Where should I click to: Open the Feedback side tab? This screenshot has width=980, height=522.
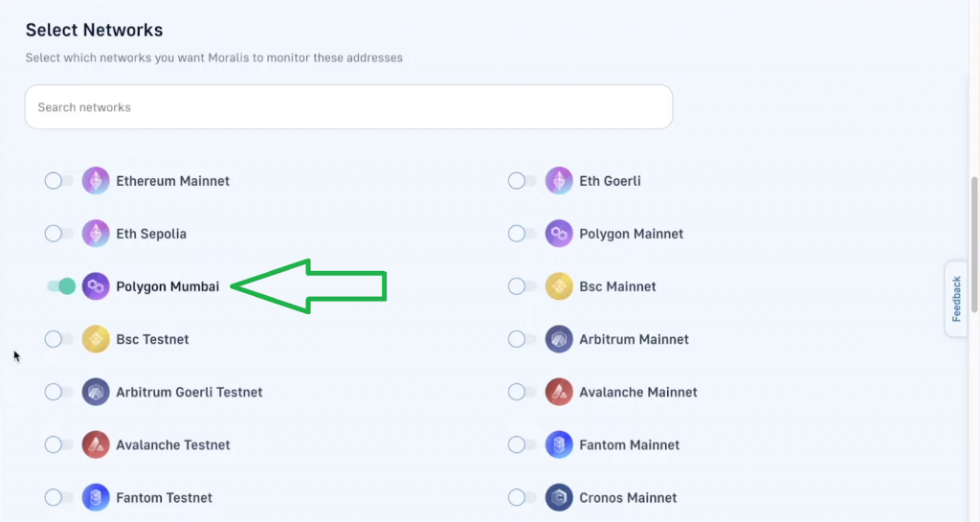tap(956, 299)
